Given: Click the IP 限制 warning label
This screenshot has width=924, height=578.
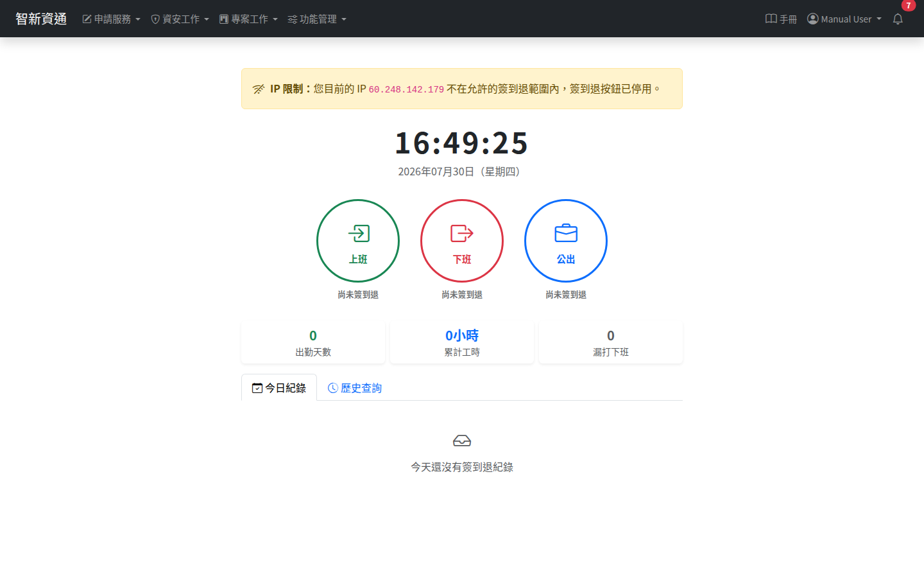Looking at the screenshot, I should [291, 89].
